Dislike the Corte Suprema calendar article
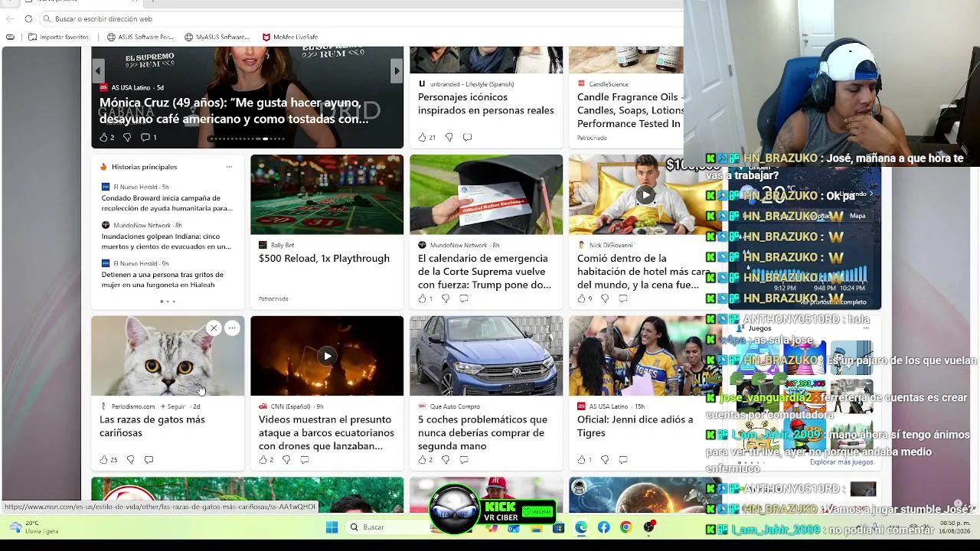 coord(446,298)
